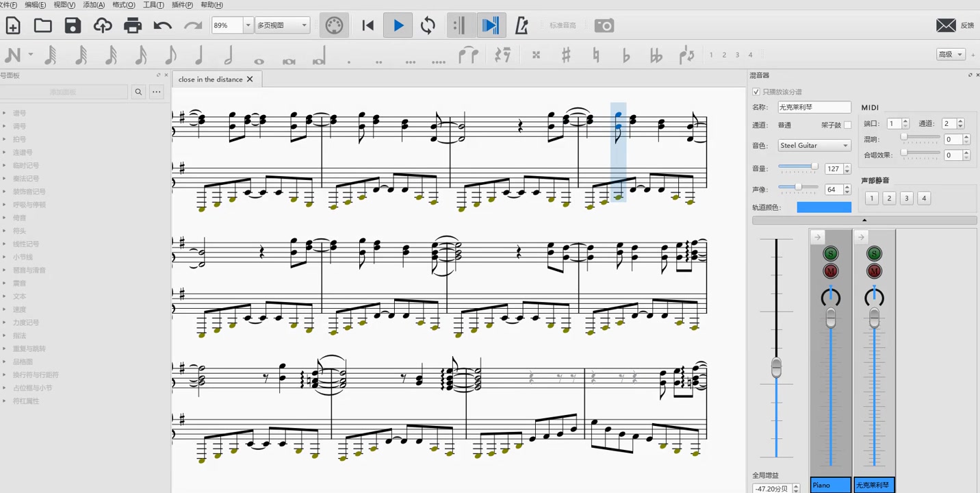Mute voice 1 in 声部静音

click(x=871, y=199)
